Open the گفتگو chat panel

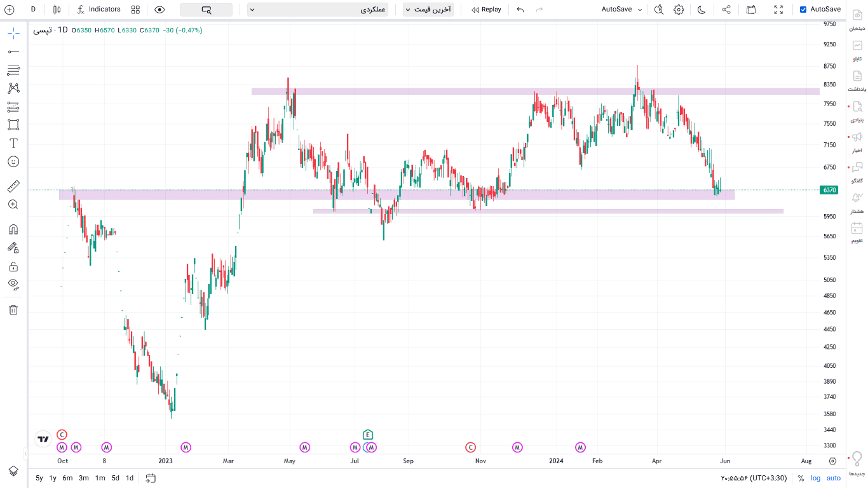857,172
